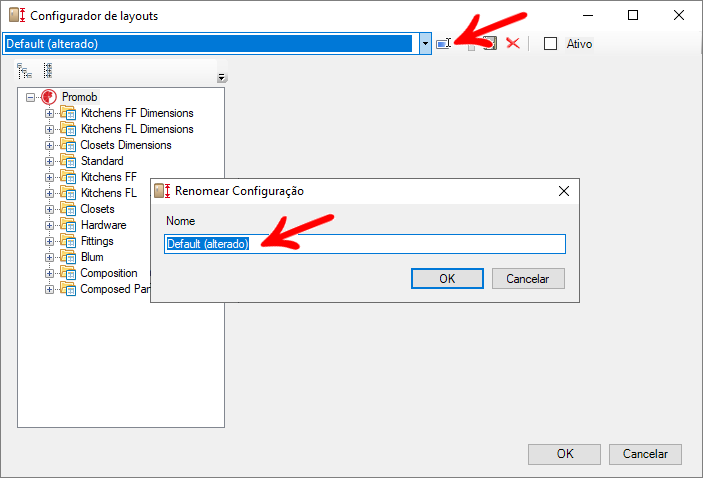Viewport: 703px width, 478px height.
Task: Click the save layout icon
Action: click(x=489, y=44)
